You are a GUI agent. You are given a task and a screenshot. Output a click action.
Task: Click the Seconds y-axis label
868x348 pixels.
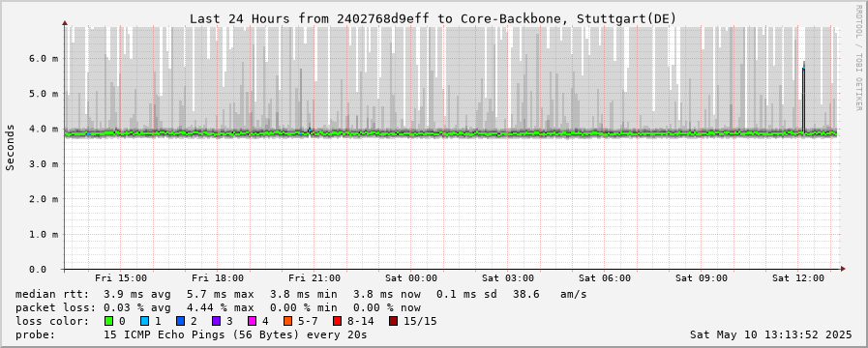[11, 147]
